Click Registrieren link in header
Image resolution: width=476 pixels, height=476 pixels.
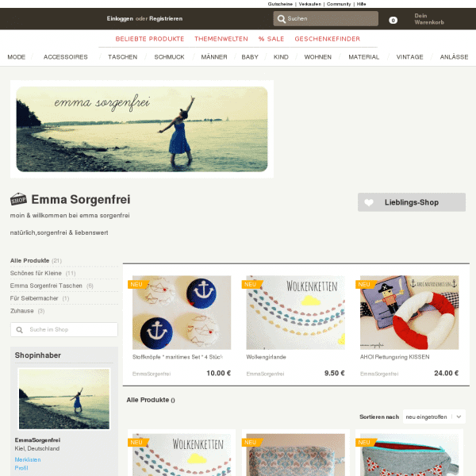pyautogui.click(x=166, y=19)
